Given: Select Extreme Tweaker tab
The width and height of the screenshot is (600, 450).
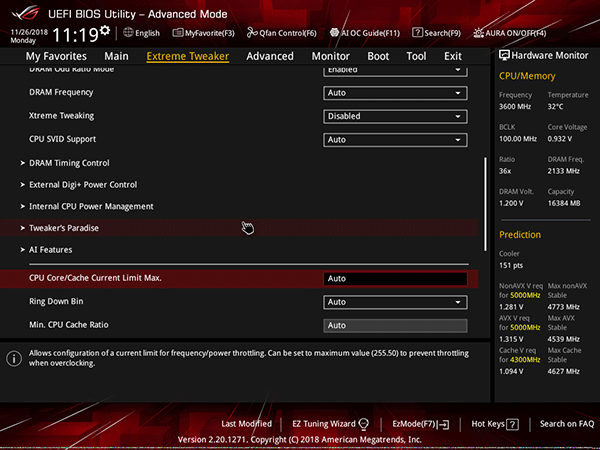Looking at the screenshot, I should click(x=188, y=56).
